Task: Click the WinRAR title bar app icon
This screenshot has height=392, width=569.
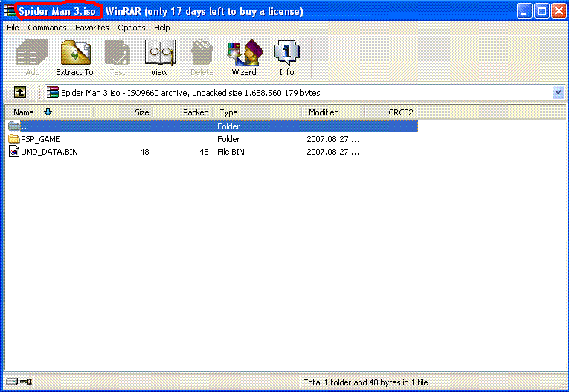Action: (10, 11)
